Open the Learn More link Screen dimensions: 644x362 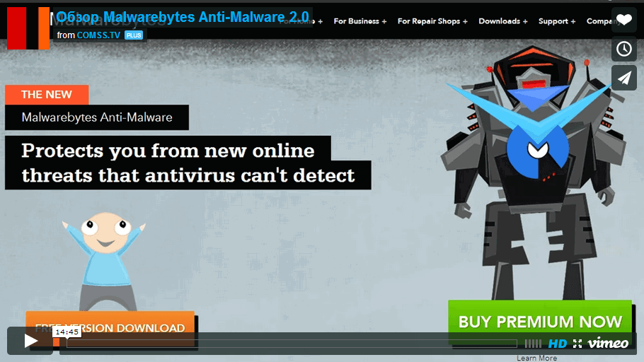coord(537,358)
